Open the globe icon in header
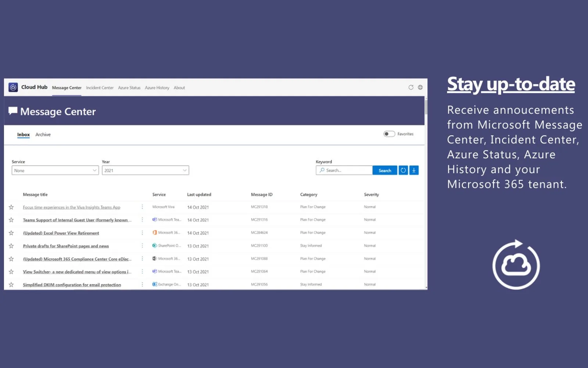Viewport: 588px width, 368px height. click(x=420, y=87)
